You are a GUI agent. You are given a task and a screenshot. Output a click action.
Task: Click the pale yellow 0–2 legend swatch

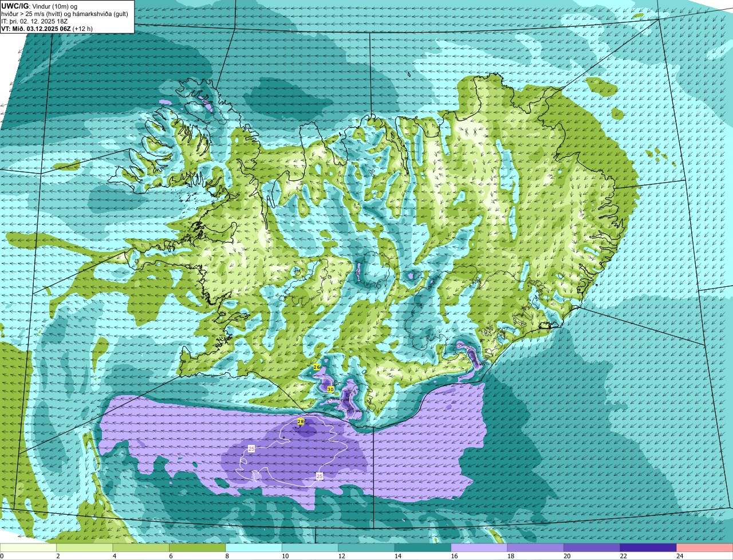tap(29, 548)
